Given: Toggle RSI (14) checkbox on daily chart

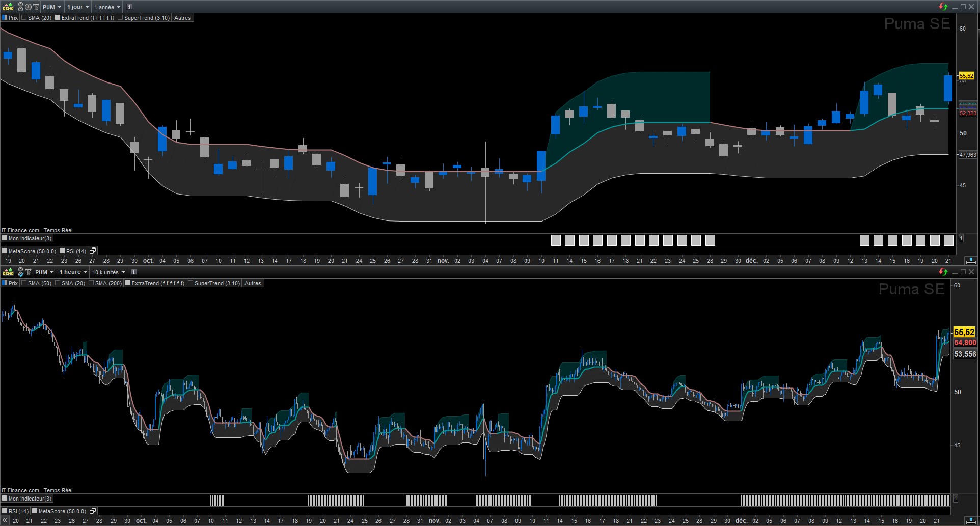Looking at the screenshot, I should click(x=62, y=251).
